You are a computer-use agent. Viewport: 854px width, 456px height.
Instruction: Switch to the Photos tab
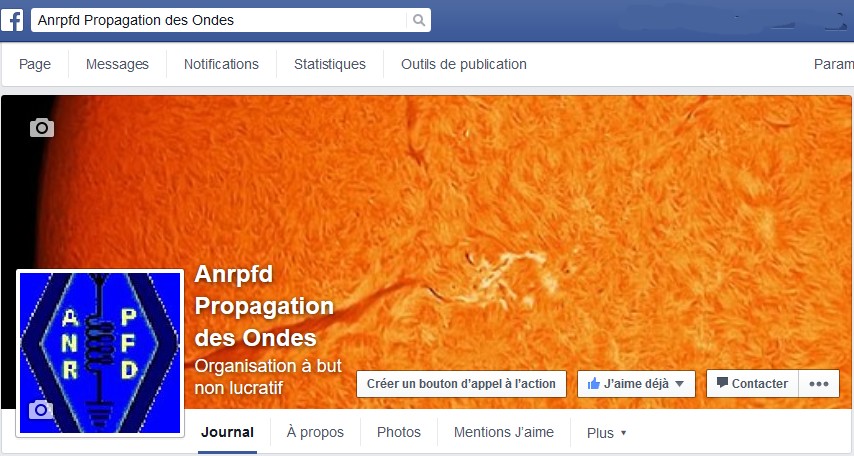coord(399,433)
